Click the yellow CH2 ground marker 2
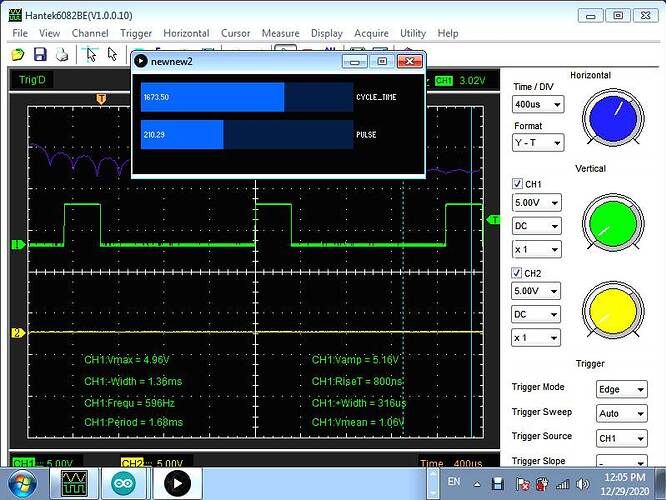666x500 pixels. (18, 333)
